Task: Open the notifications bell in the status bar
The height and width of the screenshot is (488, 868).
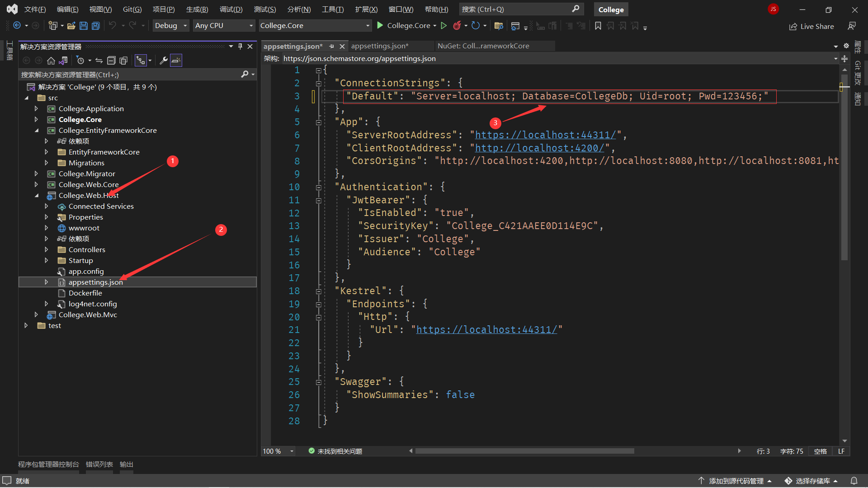Action: point(854,481)
